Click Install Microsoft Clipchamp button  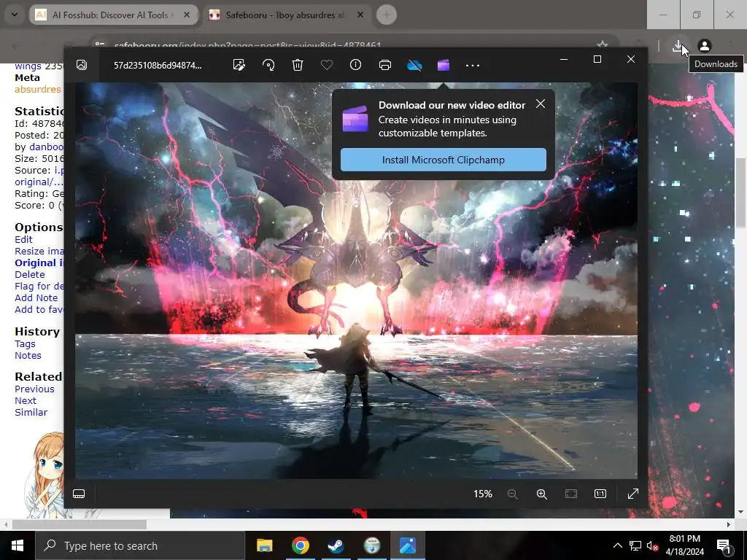pos(444,160)
